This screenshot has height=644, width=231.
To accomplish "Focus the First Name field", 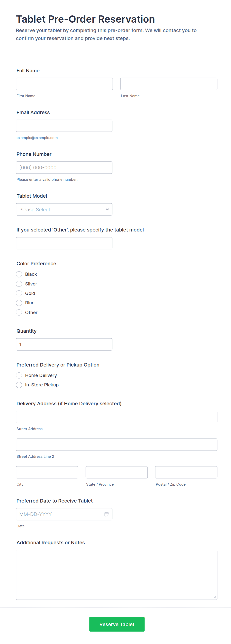I will (x=64, y=84).
